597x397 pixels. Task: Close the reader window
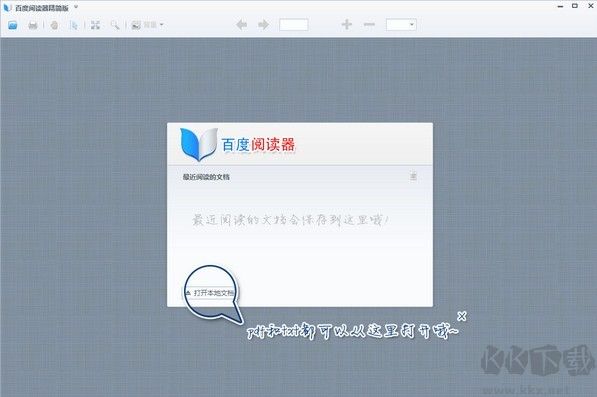click(591, 6)
